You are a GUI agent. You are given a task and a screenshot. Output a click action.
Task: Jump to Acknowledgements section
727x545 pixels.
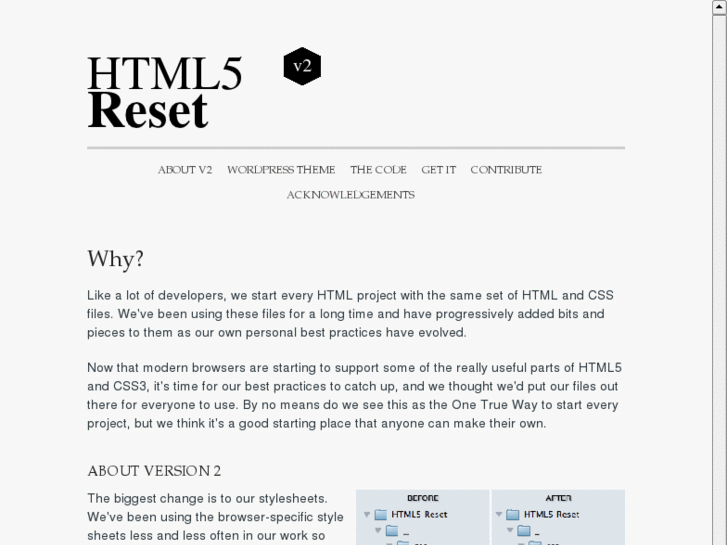coord(351,195)
